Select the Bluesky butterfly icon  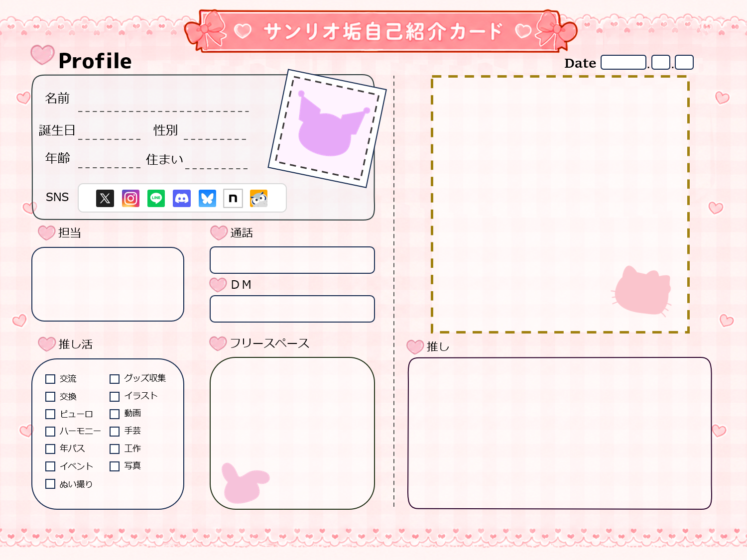coord(207,198)
